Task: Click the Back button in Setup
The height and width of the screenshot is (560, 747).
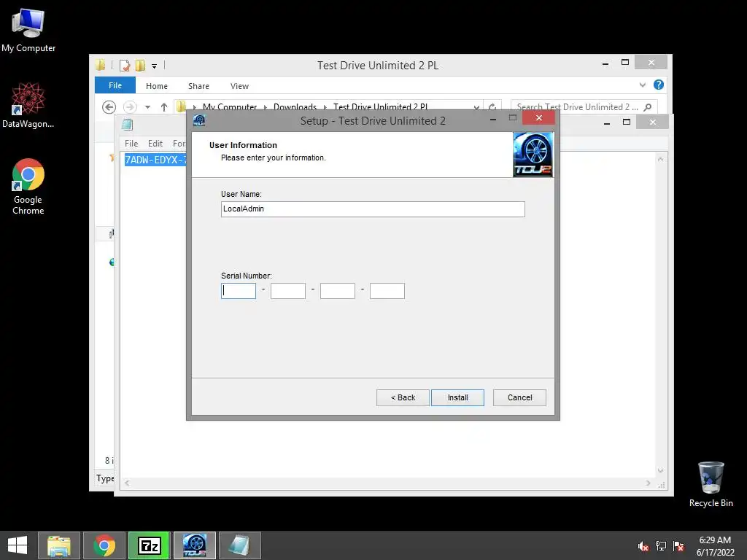Action: (403, 397)
